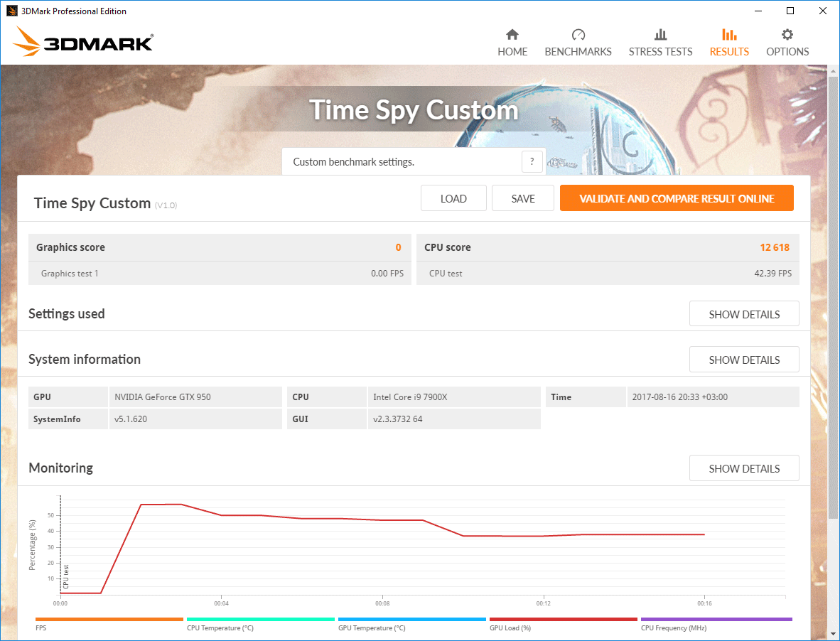Click the scrollbar up arrow

[833, 70]
